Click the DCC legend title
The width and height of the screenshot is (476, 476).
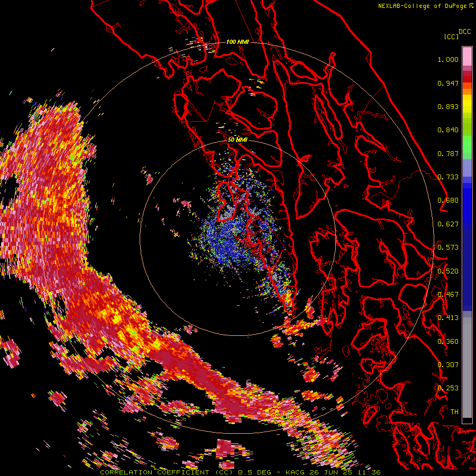click(x=465, y=32)
